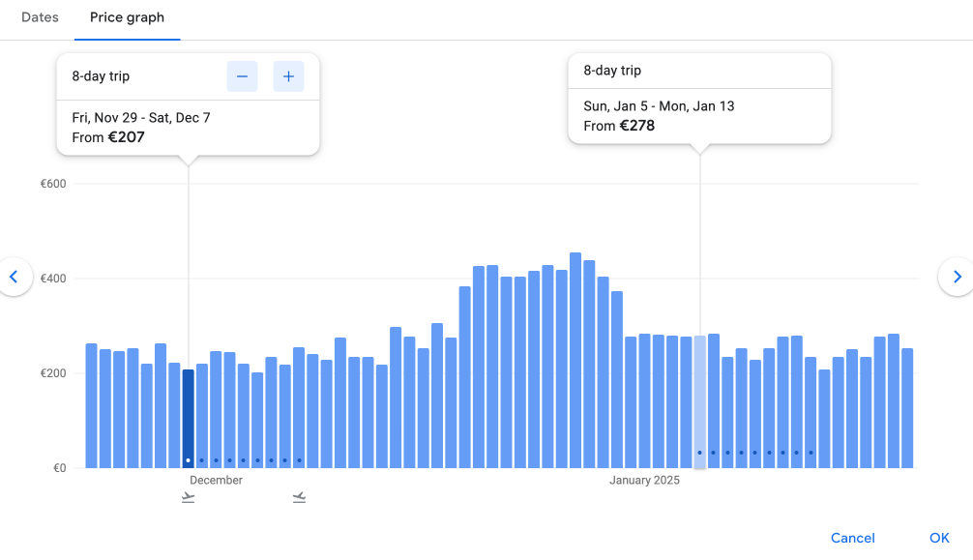Click a dot marker under the Dec 7 bar
The width and height of the screenshot is (973, 560).
[x=300, y=459]
